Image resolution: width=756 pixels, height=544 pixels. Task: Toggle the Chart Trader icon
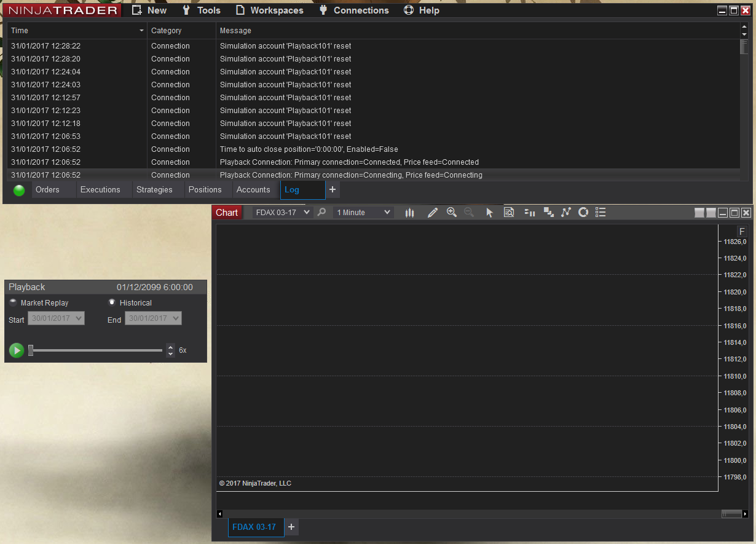tap(530, 213)
